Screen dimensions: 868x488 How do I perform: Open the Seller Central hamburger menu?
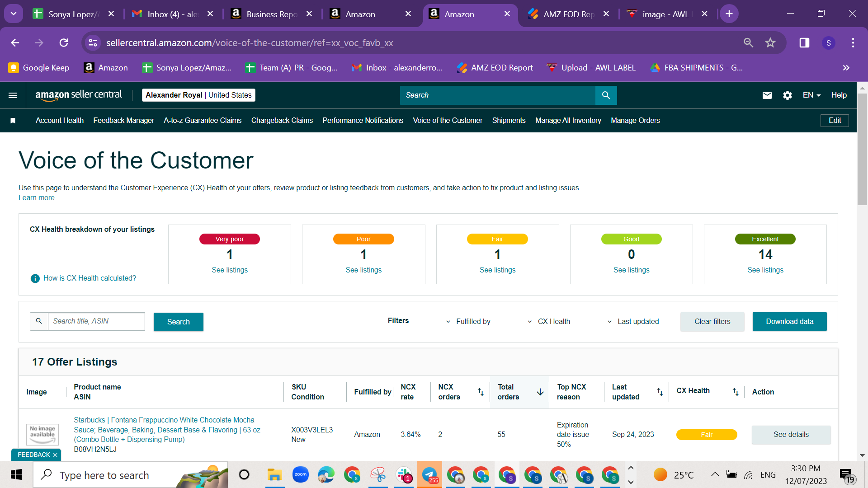(13, 95)
